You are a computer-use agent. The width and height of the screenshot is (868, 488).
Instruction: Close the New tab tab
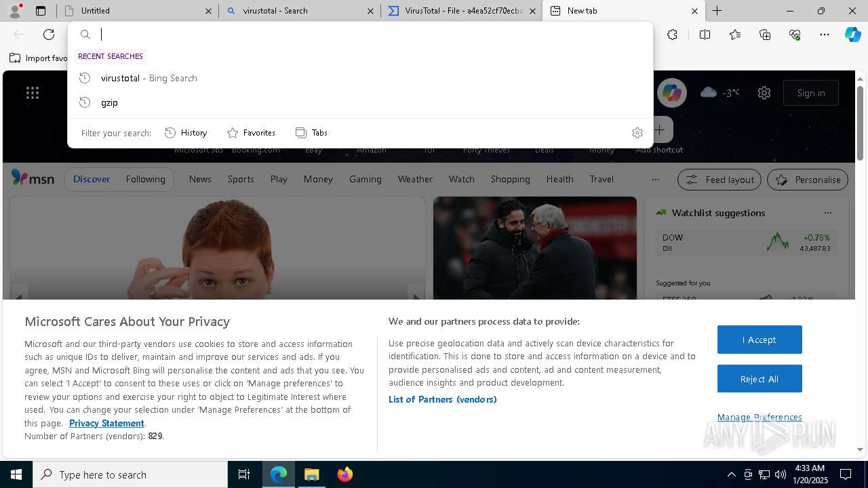click(x=694, y=11)
